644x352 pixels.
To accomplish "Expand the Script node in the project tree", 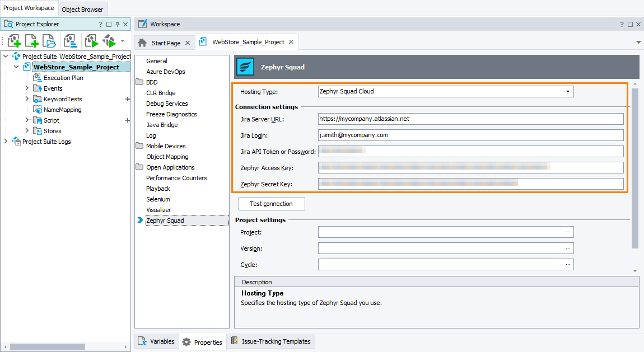I will (x=27, y=120).
